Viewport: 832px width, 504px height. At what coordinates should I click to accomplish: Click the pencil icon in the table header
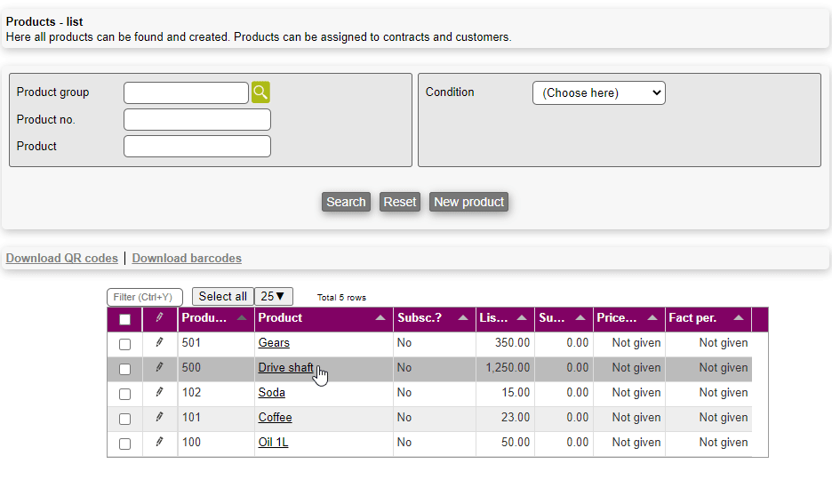tap(159, 317)
